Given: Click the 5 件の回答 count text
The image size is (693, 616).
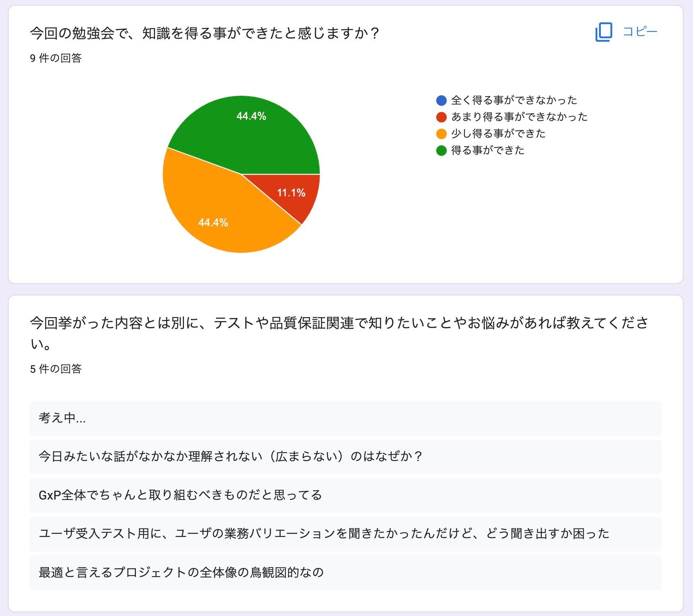Looking at the screenshot, I should click(x=56, y=369).
